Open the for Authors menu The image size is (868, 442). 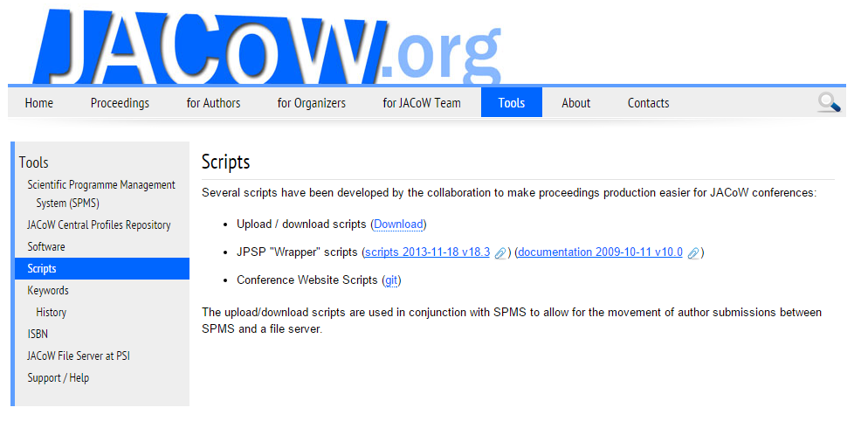coord(213,103)
